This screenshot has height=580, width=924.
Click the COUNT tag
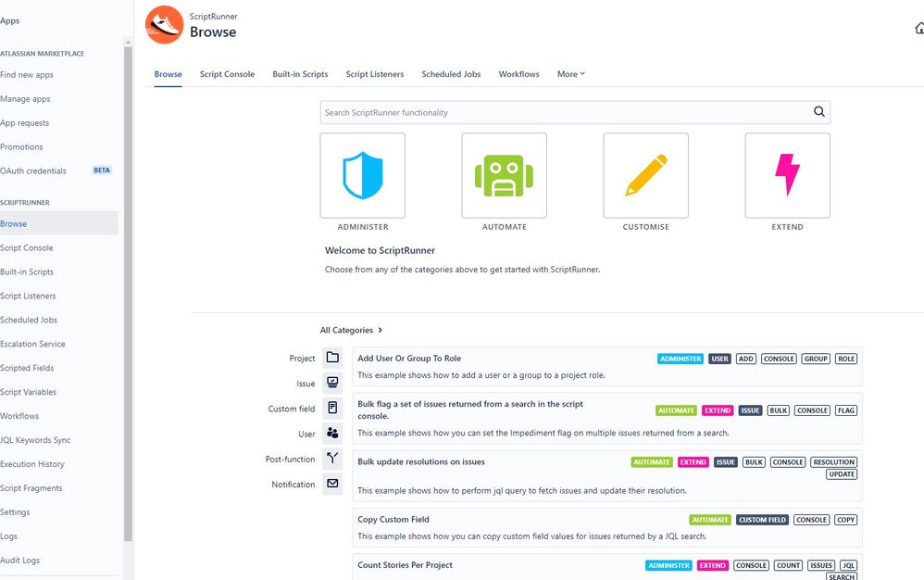click(788, 565)
